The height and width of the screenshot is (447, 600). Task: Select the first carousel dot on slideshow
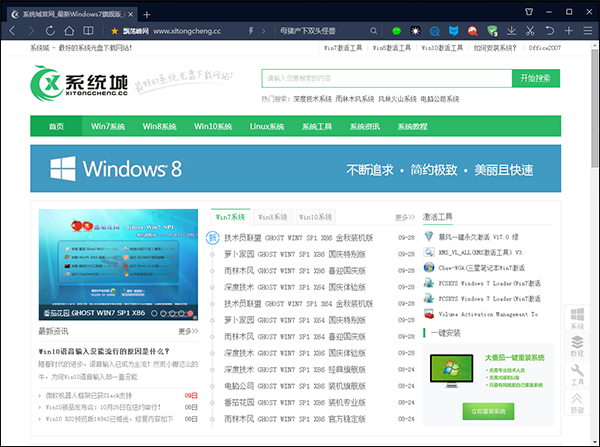click(154, 313)
